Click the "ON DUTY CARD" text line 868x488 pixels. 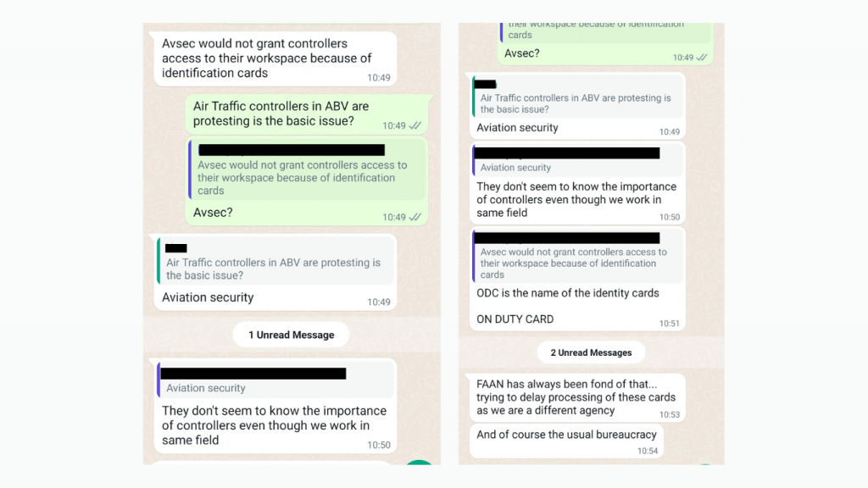coord(515,319)
